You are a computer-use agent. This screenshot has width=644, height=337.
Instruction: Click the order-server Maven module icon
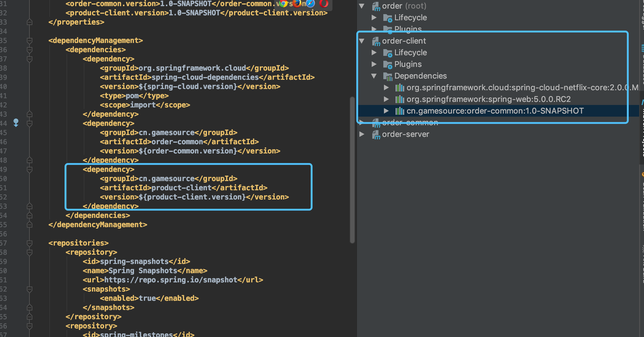coord(376,134)
